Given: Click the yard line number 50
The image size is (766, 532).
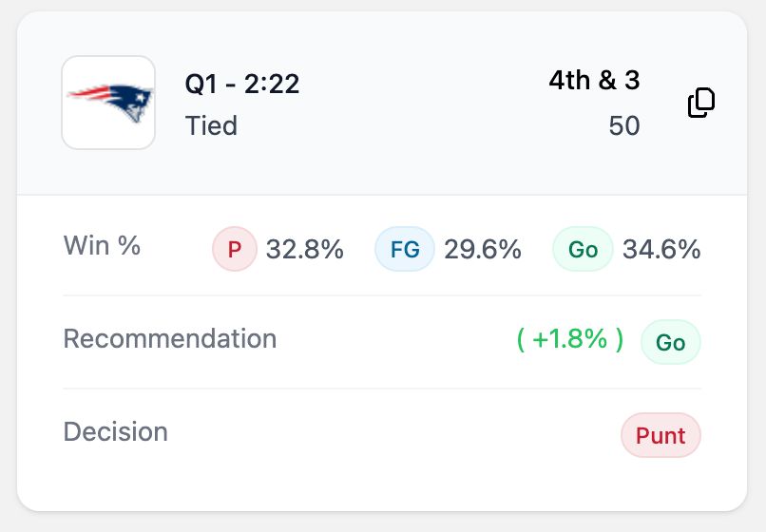Looking at the screenshot, I should coord(624,125).
